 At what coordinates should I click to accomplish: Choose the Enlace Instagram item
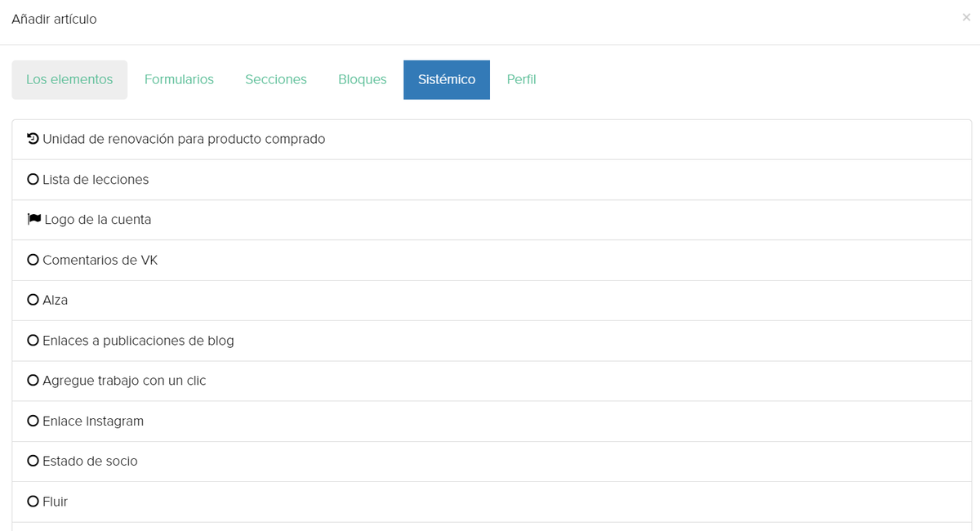coord(492,421)
